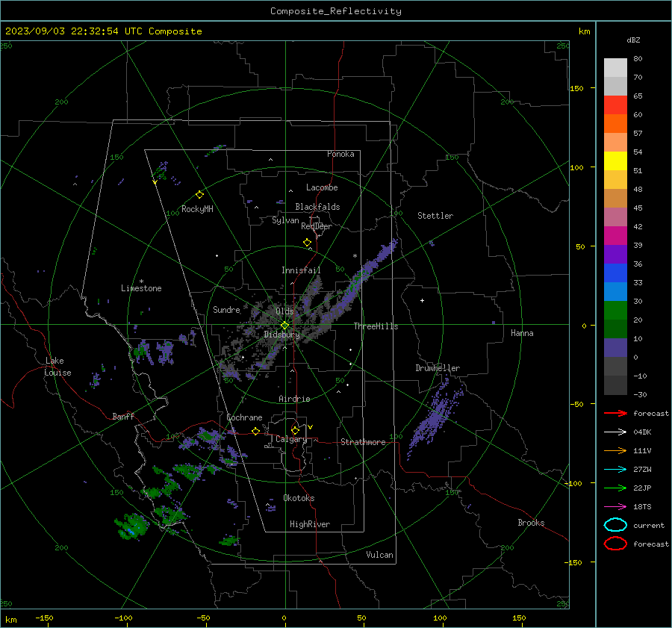The image size is (672, 628).
Task: Select the orange 57-60 dBZ swatch
Action: click(x=615, y=123)
